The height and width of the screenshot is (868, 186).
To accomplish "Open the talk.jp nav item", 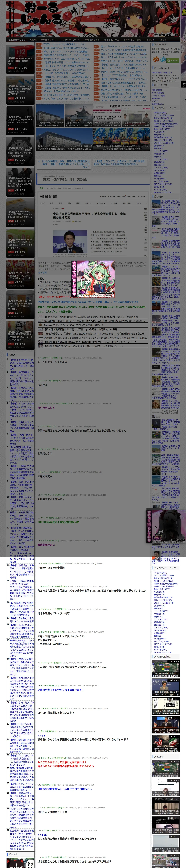I will [163, 40].
